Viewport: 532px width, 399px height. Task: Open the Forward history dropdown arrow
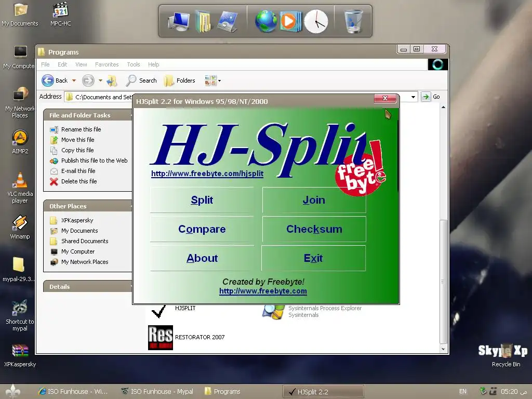tap(100, 81)
